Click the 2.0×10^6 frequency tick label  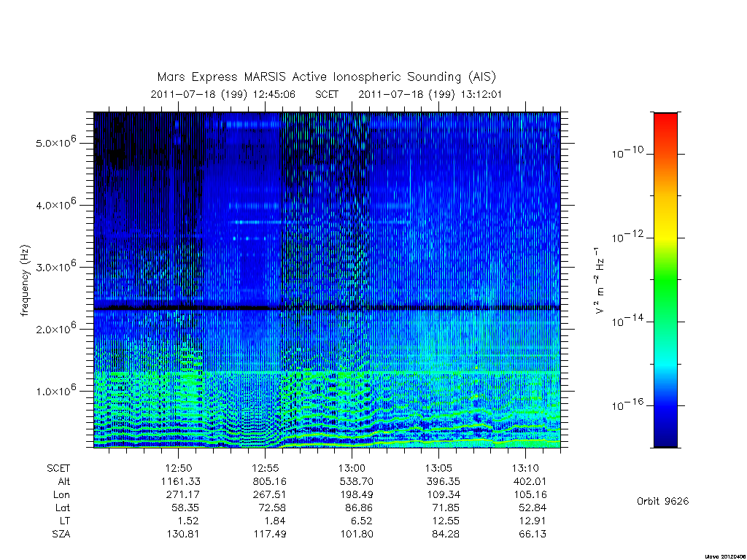click(56, 328)
